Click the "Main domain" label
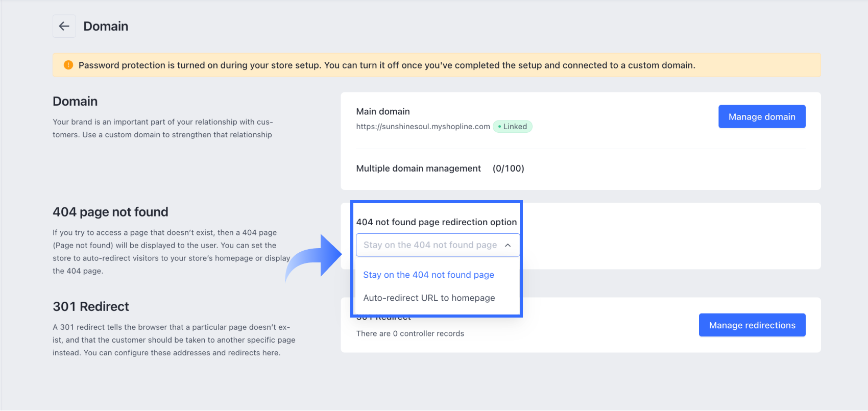This screenshot has width=868, height=411. coord(383,111)
